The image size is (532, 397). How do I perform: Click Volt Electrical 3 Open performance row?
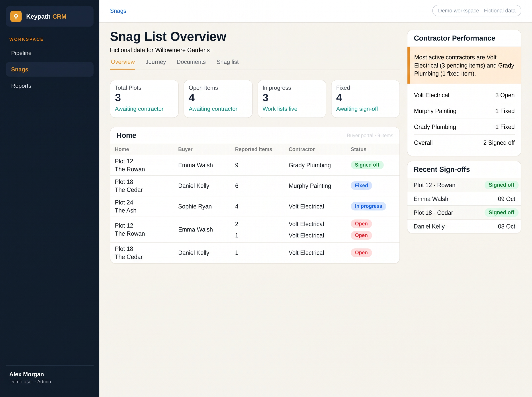click(x=464, y=95)
